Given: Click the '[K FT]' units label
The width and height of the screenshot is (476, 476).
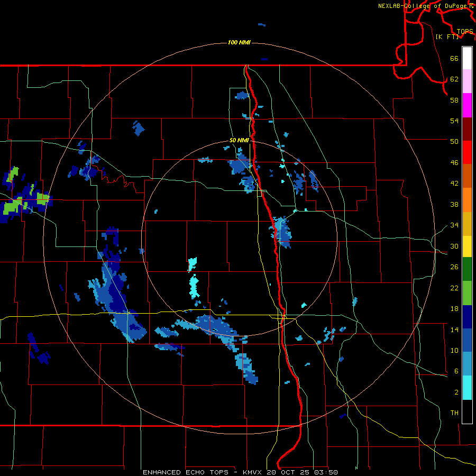Looking at the screenshot, I should [x=447, y=36].
